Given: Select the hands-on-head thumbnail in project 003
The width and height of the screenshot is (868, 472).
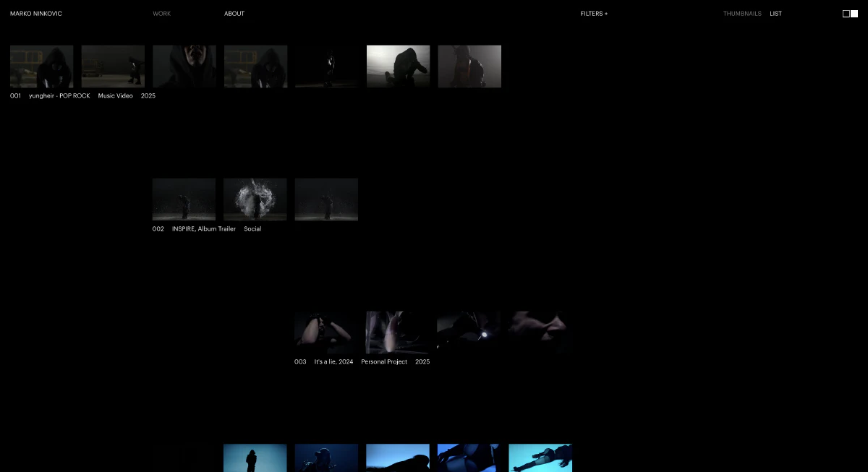Looking at the screenshot, I should tap(326, 332).
